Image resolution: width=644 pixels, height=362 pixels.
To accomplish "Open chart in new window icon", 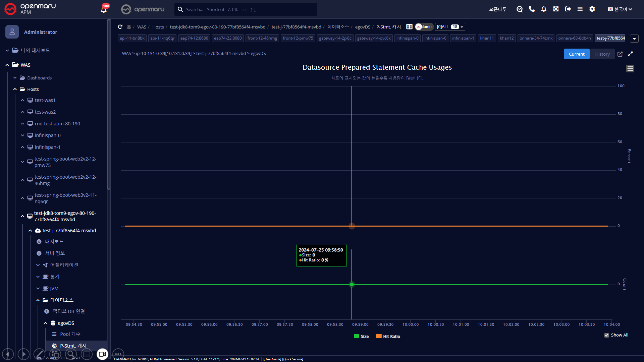I will [x=620, y=54].
